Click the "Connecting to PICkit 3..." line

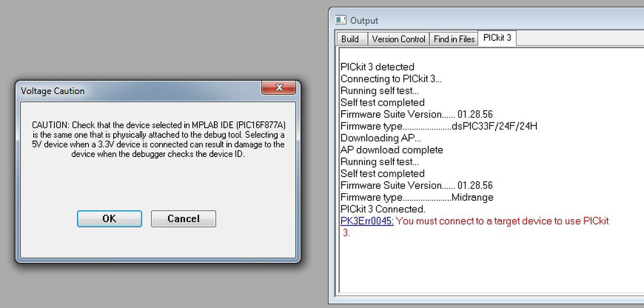(x=391, y=79)
